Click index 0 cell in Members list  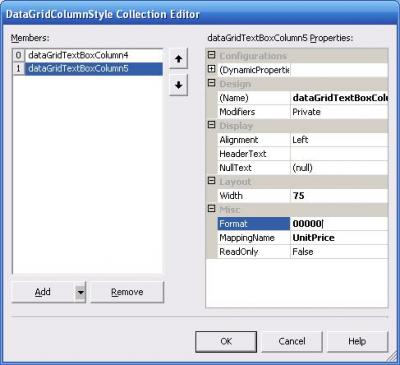[19, 55]
